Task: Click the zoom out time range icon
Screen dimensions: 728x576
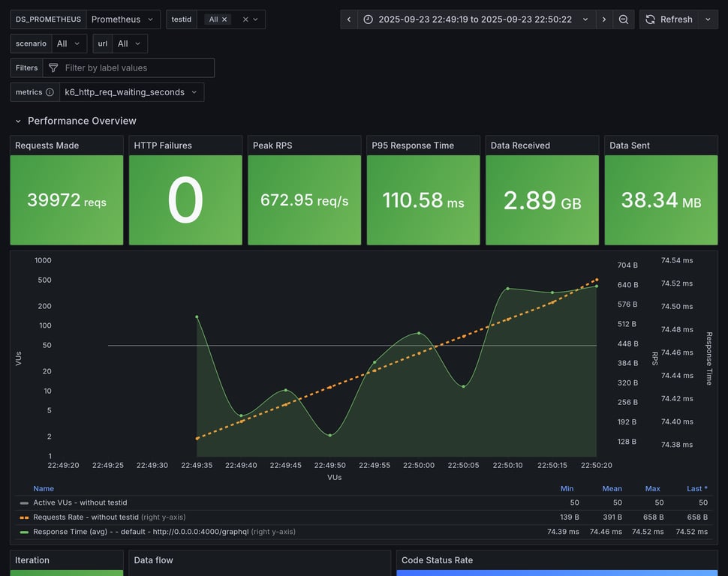Action: click(x=624, y=19)
